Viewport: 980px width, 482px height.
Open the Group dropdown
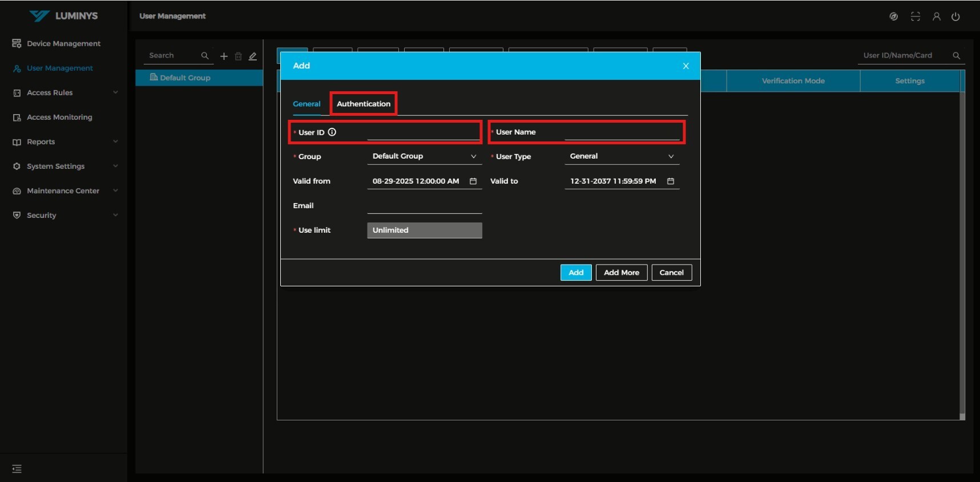pyautogui.click(x=424, y=156)
